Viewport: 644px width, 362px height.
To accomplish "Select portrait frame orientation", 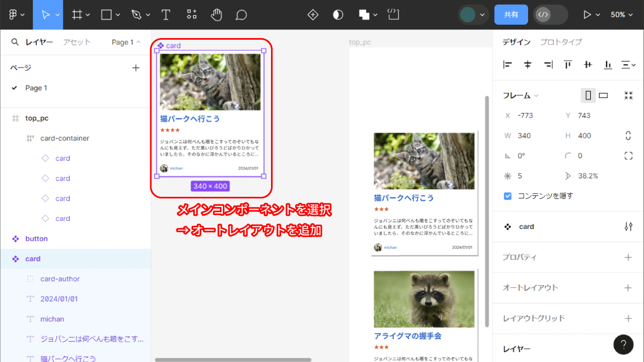I will pyautogui.click(x=588, y=95).
